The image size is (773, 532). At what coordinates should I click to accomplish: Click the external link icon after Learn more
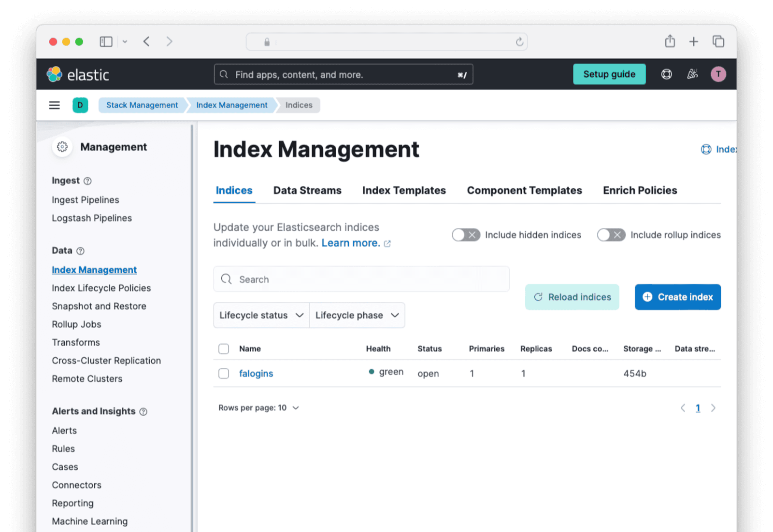coord(387,244)
